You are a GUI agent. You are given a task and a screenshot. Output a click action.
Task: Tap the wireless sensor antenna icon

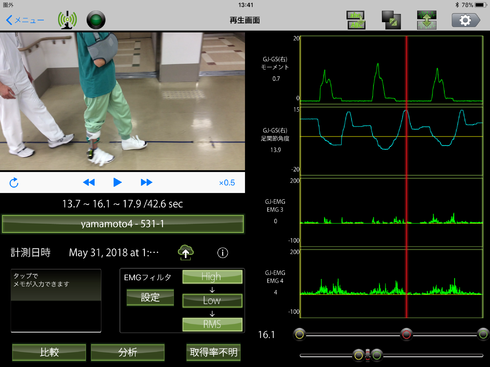(x=67, y=20)
